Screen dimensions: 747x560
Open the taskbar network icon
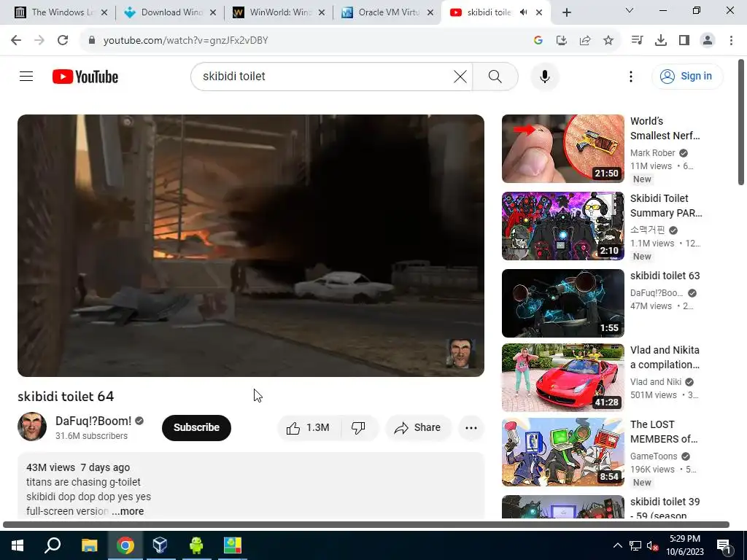click(635, 545)
